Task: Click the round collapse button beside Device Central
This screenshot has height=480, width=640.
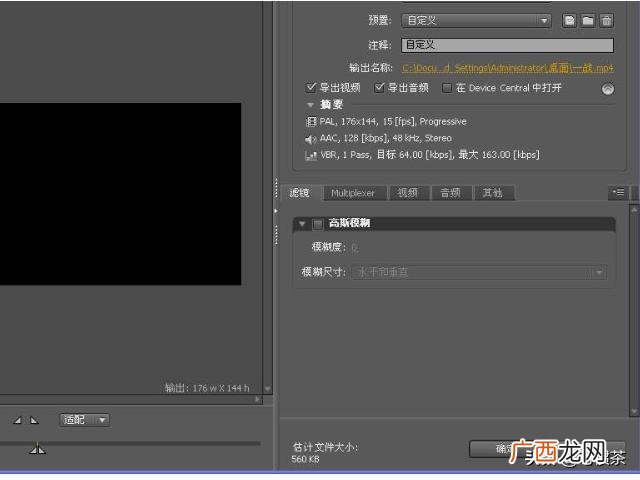Action: [608, 89]
